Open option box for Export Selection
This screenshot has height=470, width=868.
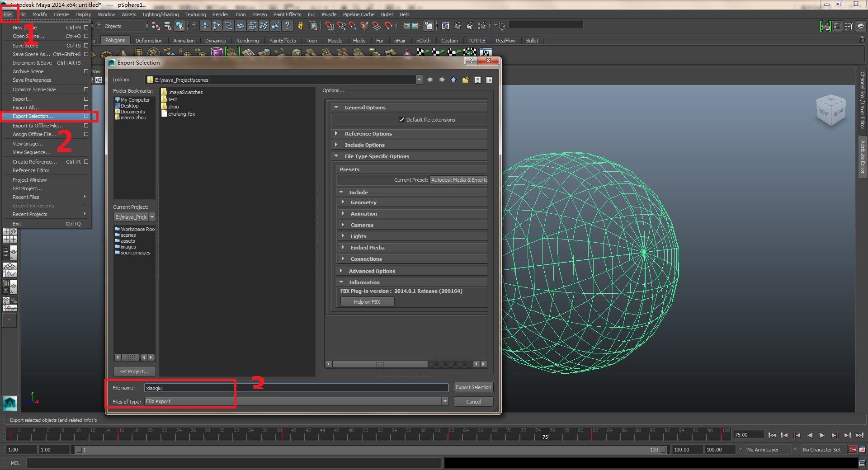pyautogui.click(x=86, y=116)
